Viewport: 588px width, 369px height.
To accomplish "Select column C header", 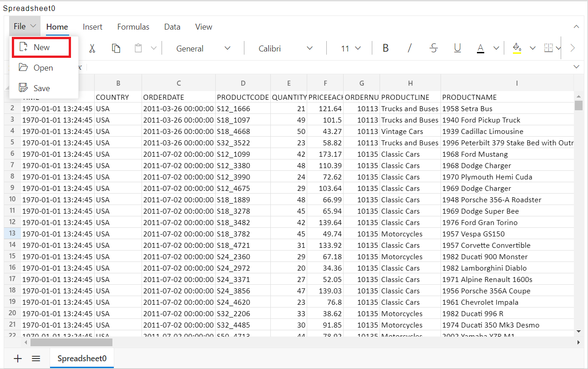I will (179, 83).
